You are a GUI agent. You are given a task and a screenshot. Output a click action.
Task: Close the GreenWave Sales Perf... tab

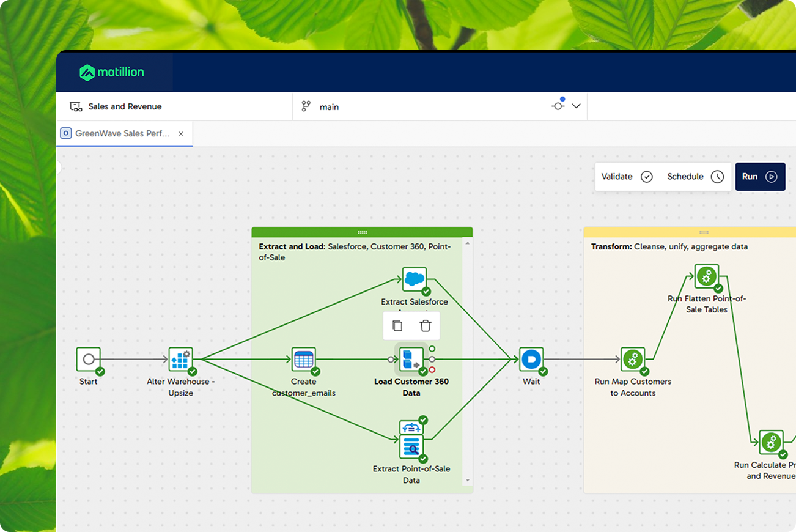pos(181,133)
